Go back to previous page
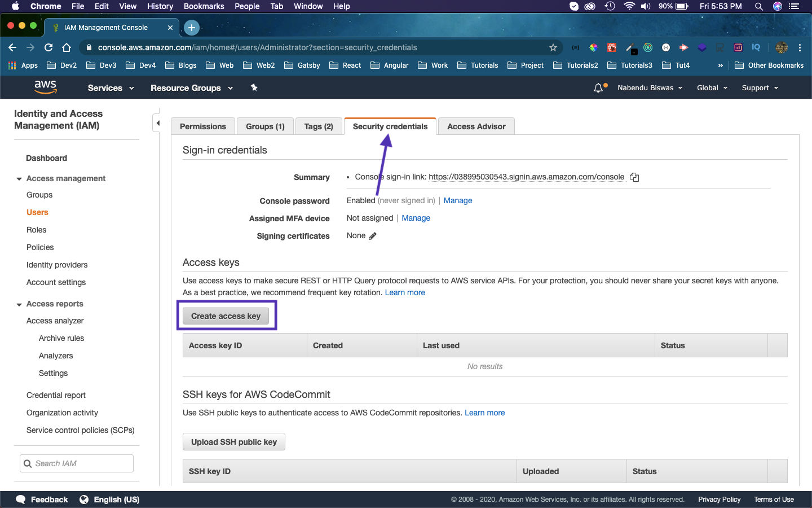This screenshot has width=812, height=508. [x=12, y=47]
